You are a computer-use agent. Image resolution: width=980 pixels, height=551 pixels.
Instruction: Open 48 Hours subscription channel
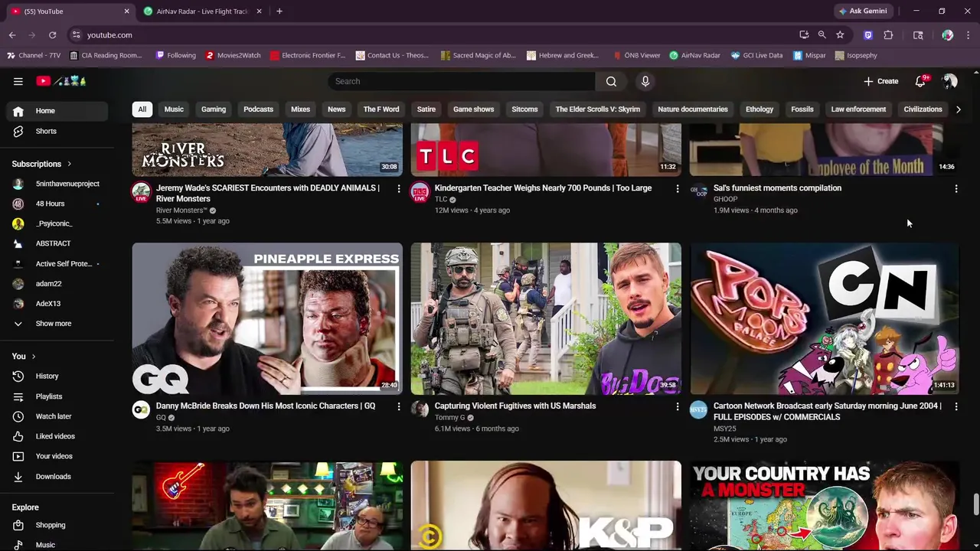pos(58,204)
